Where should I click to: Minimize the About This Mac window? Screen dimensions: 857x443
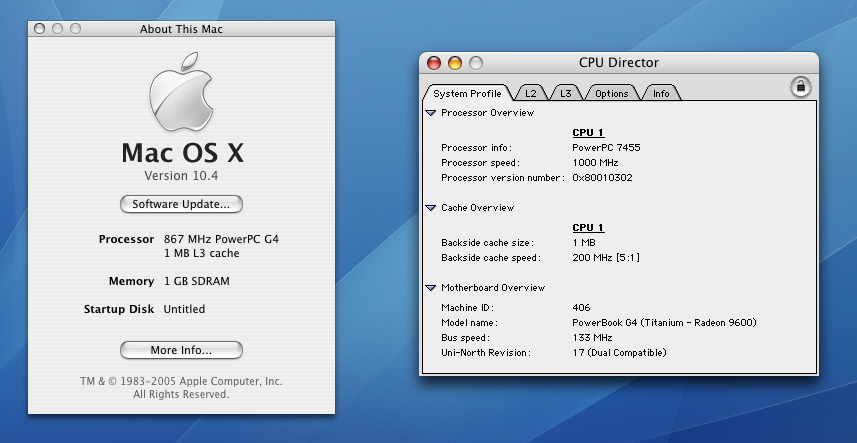pyautogui.click(x=57, y=28)
